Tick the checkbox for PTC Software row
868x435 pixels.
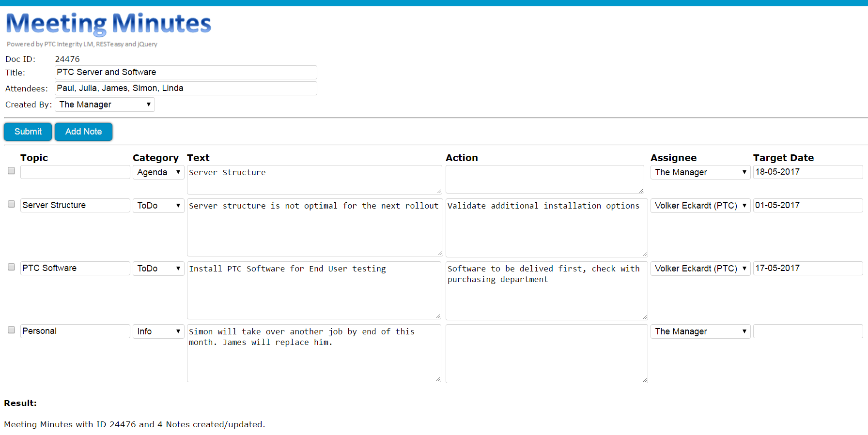pos(12,267)
